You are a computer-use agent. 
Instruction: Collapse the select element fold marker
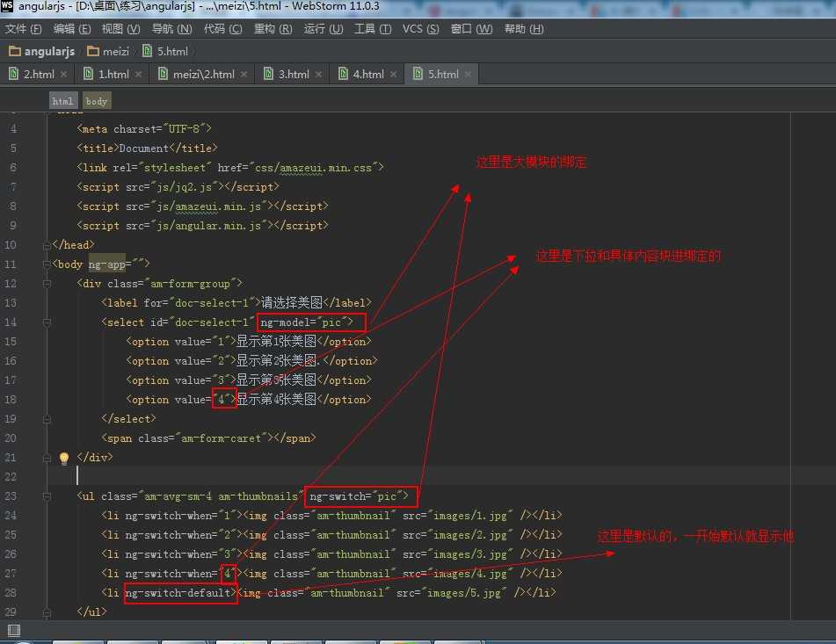pos(47,322)
